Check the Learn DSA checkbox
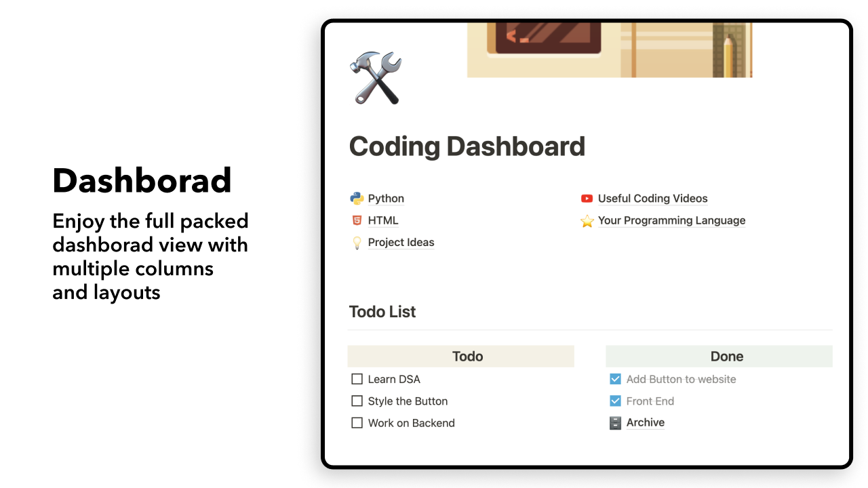The image size is (868, 488). 357,379
